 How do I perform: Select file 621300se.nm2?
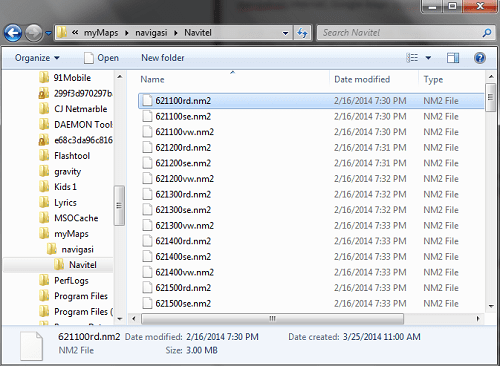pos(311,210)
